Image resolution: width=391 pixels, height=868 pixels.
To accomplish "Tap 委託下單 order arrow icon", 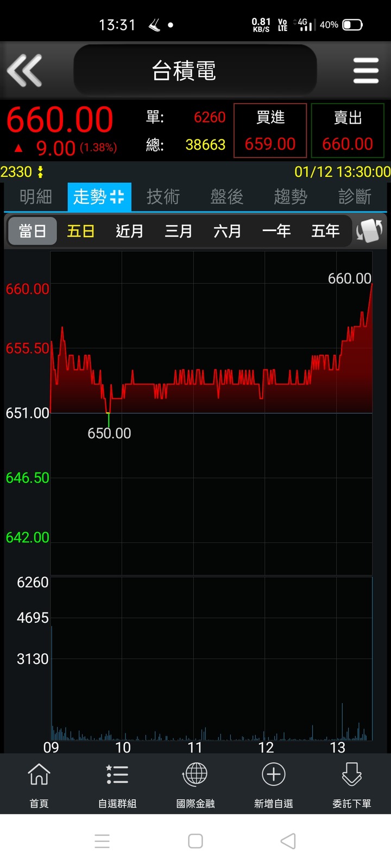I will click(352, 774).
